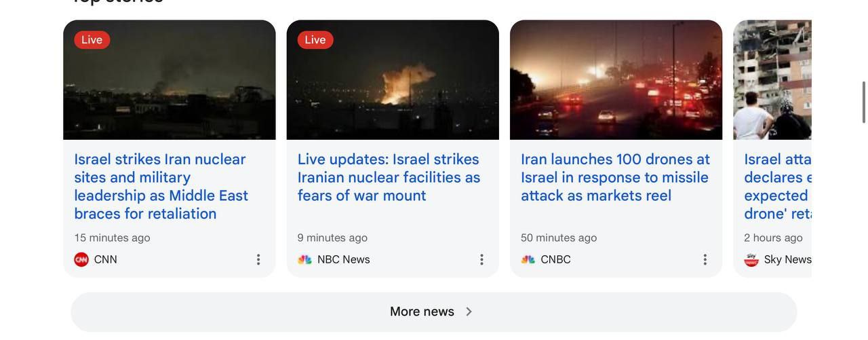868x340 pixels.
Task: Open Live updates Iranian nuclear facilities headline
Action: click(389, 177)
